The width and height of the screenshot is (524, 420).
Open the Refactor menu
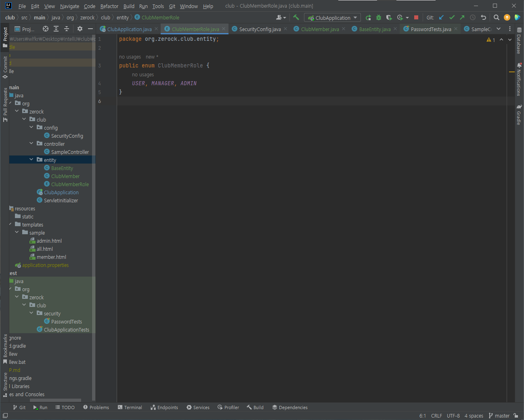tap(109, 6)
